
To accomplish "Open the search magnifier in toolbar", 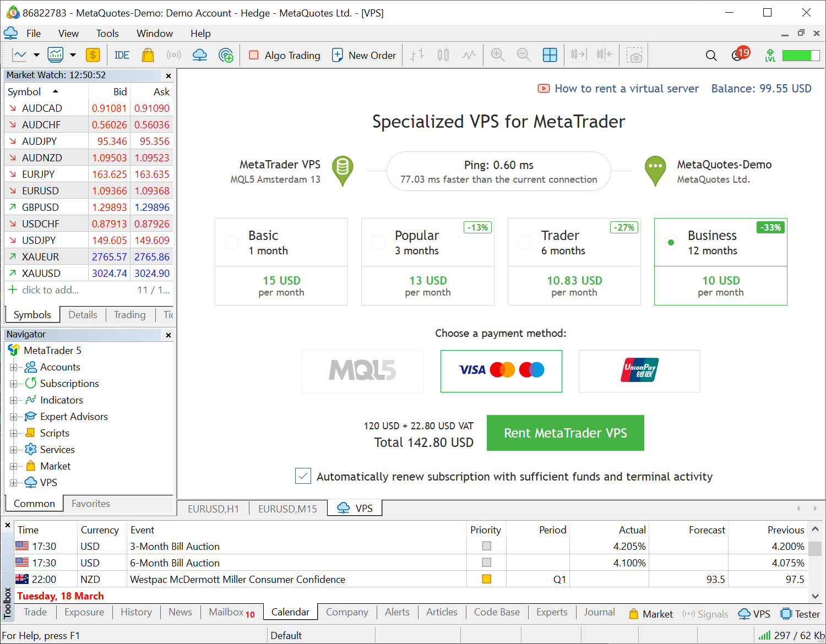I will pyautogui.click(x=711, y=56).
